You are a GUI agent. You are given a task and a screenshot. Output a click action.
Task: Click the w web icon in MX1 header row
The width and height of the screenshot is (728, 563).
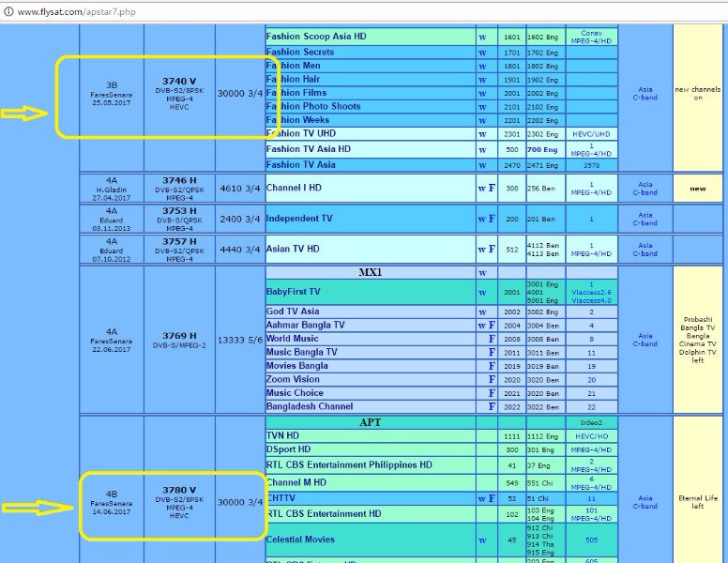[x=482, y=273]
